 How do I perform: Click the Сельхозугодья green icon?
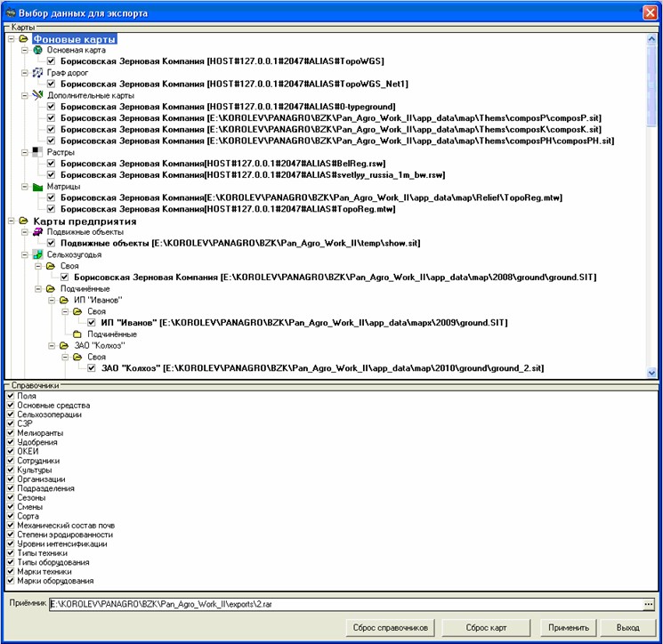[x=37, y=254]
